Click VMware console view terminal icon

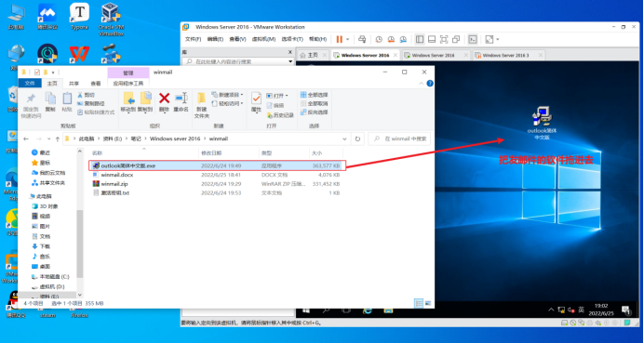tap(473, 39)
